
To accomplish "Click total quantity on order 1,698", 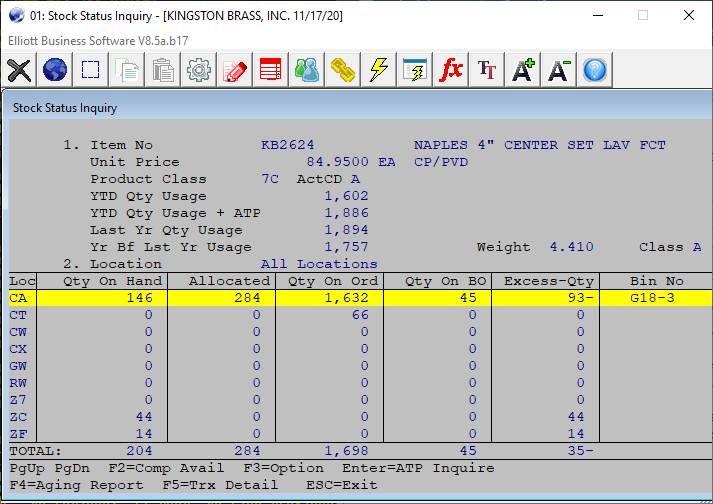I will coord(346,451).
